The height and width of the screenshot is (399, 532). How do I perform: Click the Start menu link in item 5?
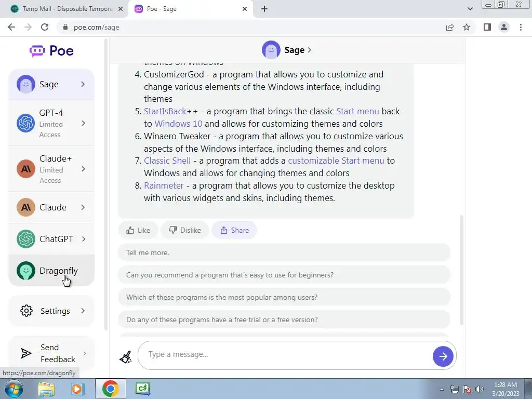(357, 111)
